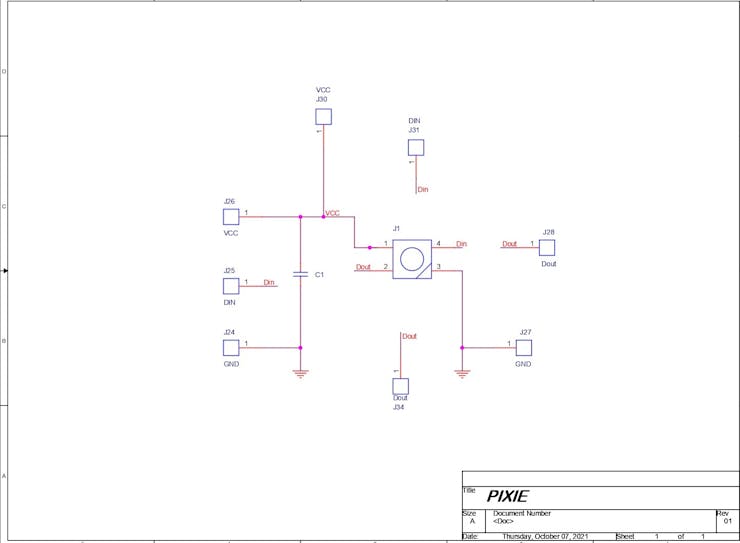Select capacitor C1 symbol
740x543 pixels.
pyautogui.click(x=300, y=274)
